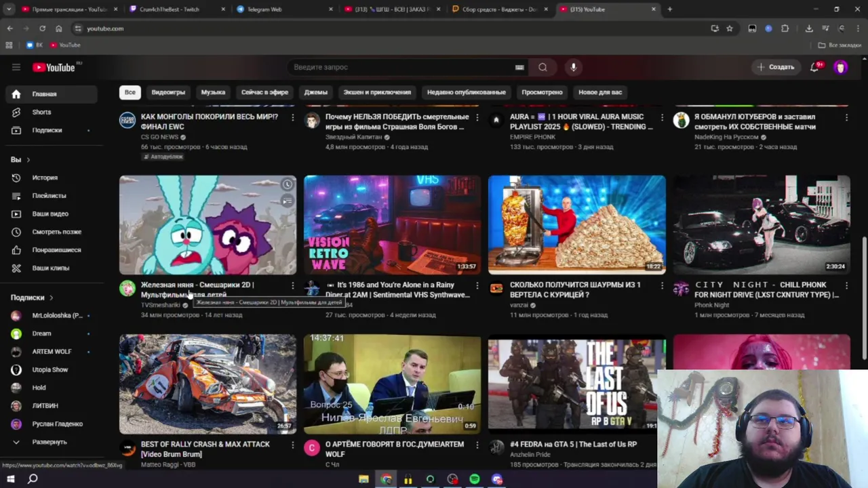
Task: Open the browser downloads icon
Action: [x=809, y=28]
